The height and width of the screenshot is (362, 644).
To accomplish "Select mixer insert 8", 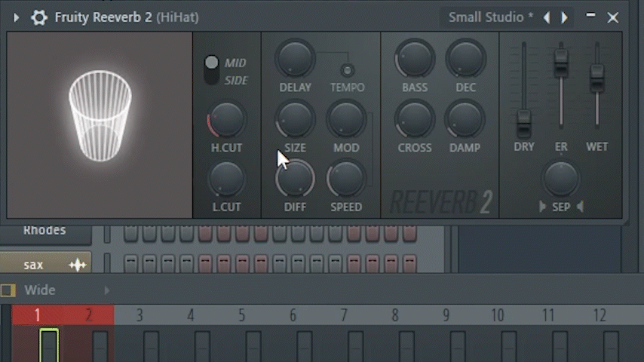I will [x=394, y=315].
